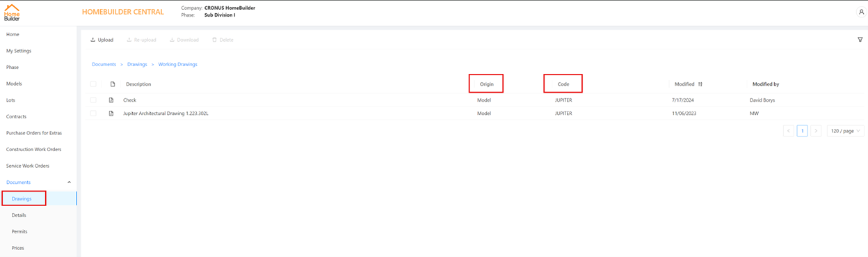Tick checkbox for Jupiter Architectural Drawing
This screenshot has height=257, width=868.
93,114
